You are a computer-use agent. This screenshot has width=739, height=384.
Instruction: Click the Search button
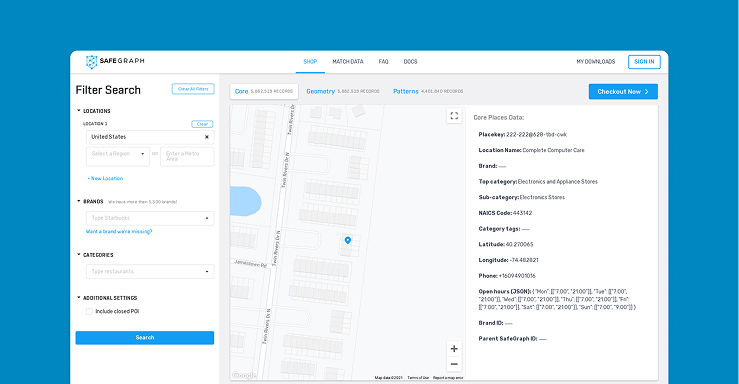(x=145, y=337)
